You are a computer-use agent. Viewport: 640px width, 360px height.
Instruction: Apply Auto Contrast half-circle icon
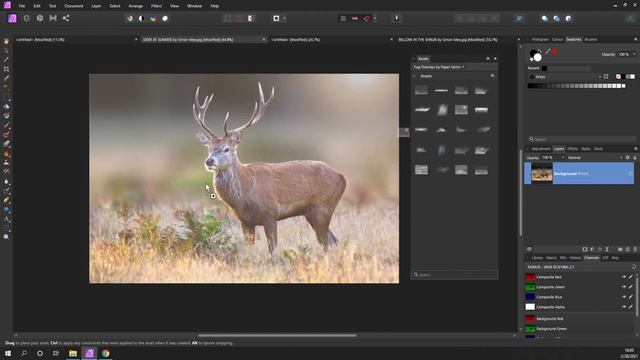point(141,18)
